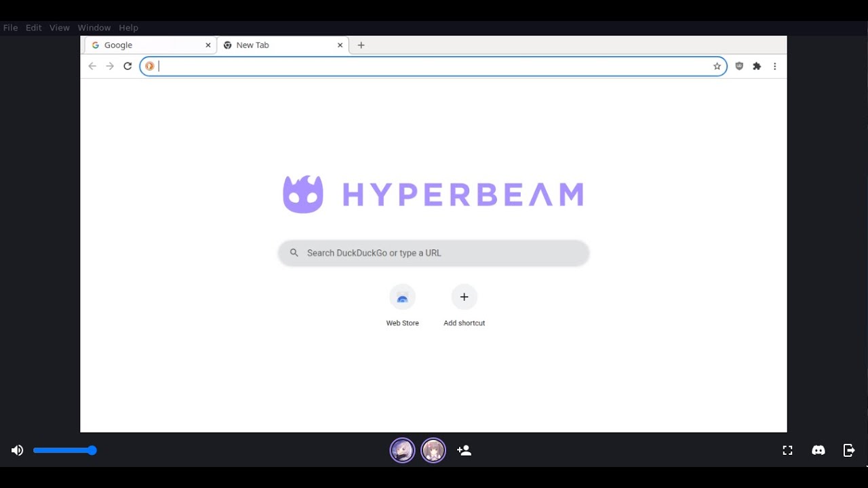Focus the browser address bar
The image size is (868, 488).
pyautogui.click(x=433, y=66)
